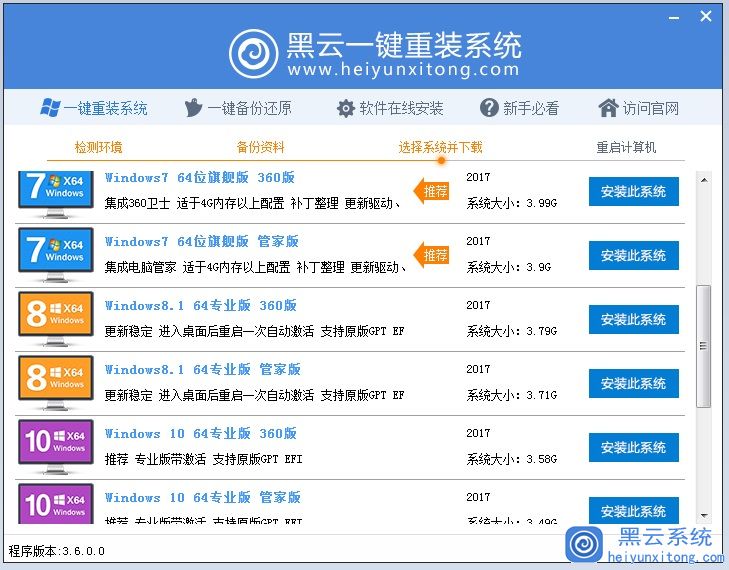The height and width of the screenshot is (570, 729).
Task: Click the gear icon for 软件在线安装
Action: pyautogui.click(x=345, y=109)
